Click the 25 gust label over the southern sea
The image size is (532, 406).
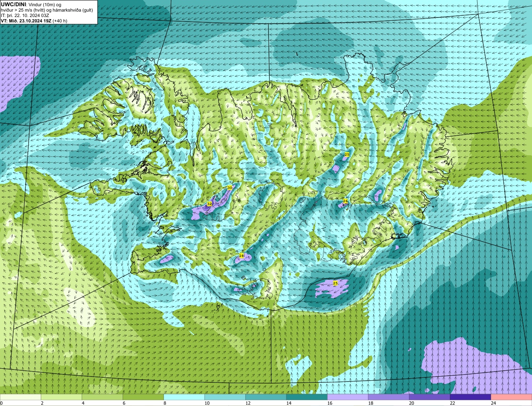[x=335, y=283]
